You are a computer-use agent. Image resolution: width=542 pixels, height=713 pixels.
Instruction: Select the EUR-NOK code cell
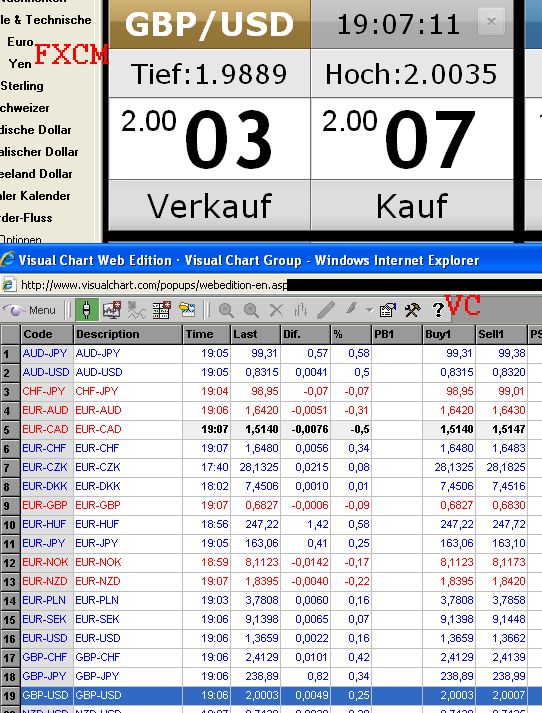click(46, 562)
